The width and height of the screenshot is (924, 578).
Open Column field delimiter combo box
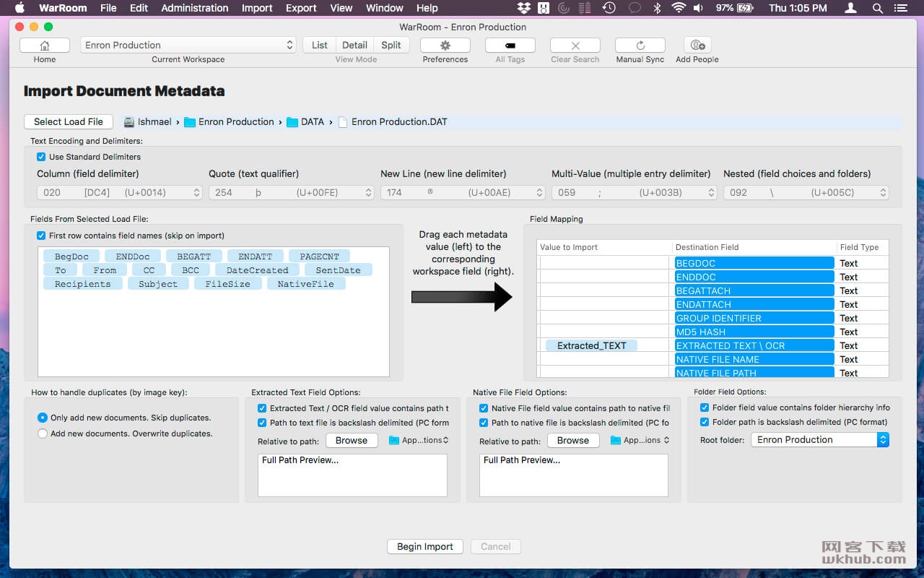[119, 193]
